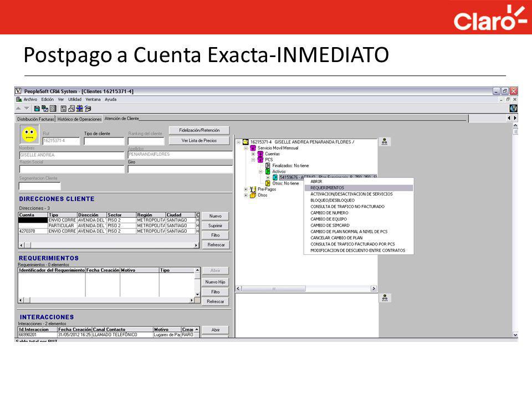Image resolution: width=532 pixels, height=399 pixels.
Task: Click scroll-down arrow of main window scrollbar
Action: click(515, 335)
